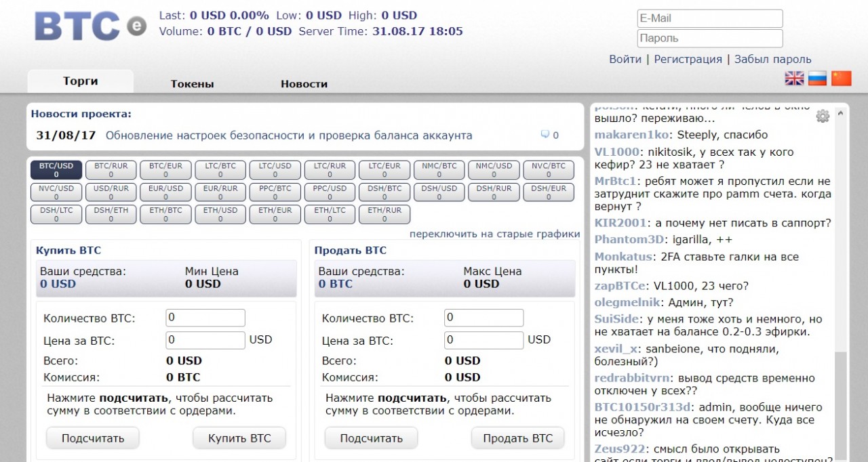Click the chat scrollbar thumb

841,406
